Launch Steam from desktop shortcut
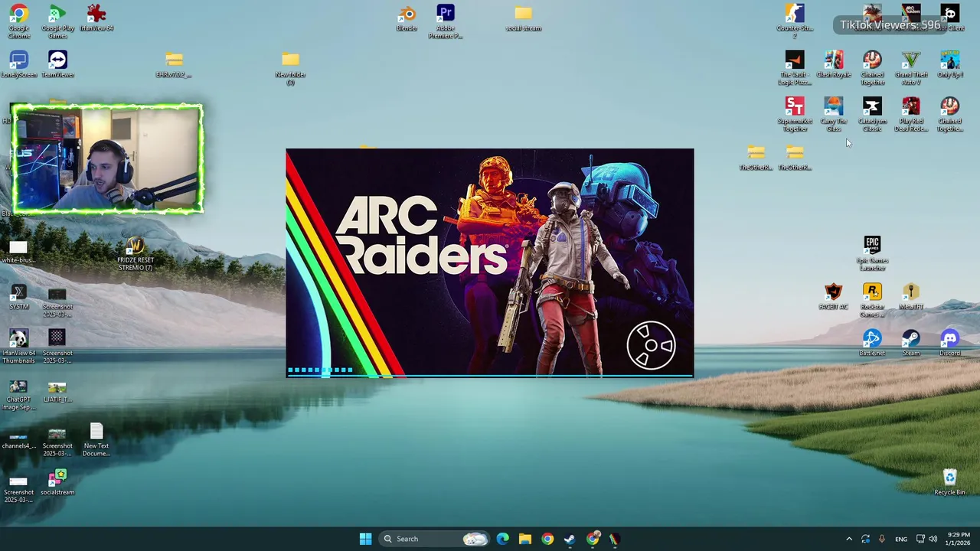Image resolution: width=980 pixels, height=551 pixels. coord(911,344)
